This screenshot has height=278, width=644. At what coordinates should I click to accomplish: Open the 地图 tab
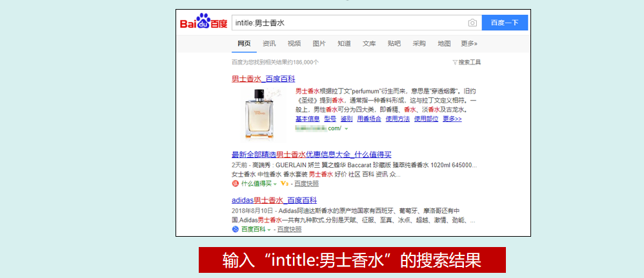(x=444, y=43)
